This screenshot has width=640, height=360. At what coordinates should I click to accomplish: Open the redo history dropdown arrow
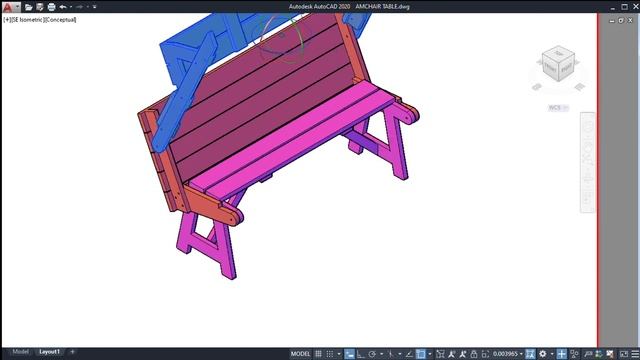(87, 7)
